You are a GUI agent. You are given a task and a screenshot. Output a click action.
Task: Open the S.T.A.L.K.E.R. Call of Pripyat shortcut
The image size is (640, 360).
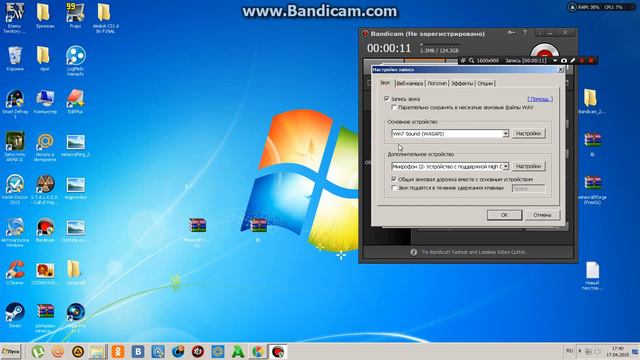45,189
